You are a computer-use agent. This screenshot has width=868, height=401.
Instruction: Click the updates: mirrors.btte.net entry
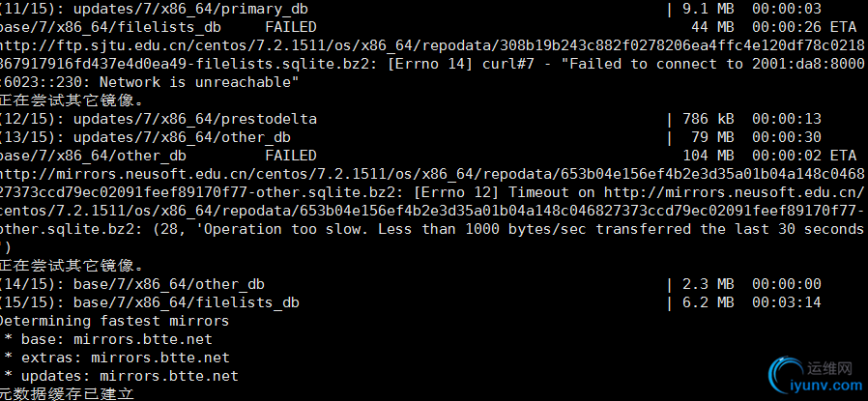click(121, 376)
